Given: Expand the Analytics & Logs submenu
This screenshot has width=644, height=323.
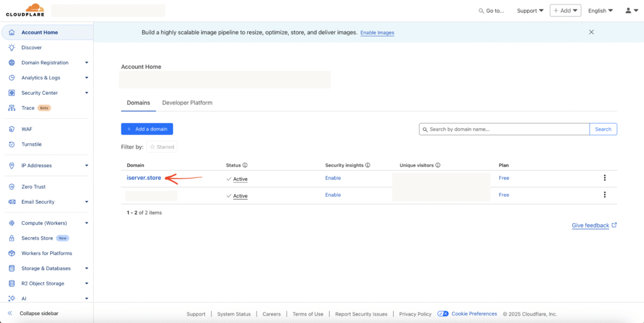Looking at the screenshot, I should pyautogui.click(x=87, y=77).
